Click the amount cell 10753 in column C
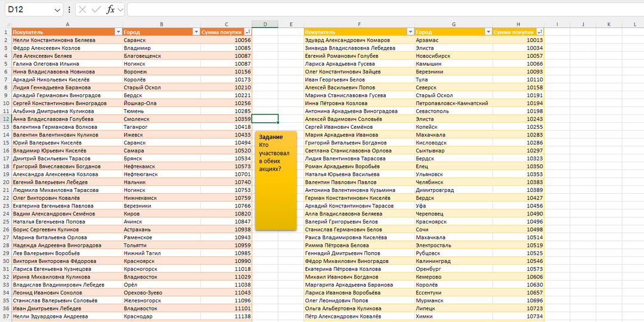The width and height of the screenshot is (644, 322). click(x=227, y=190)
